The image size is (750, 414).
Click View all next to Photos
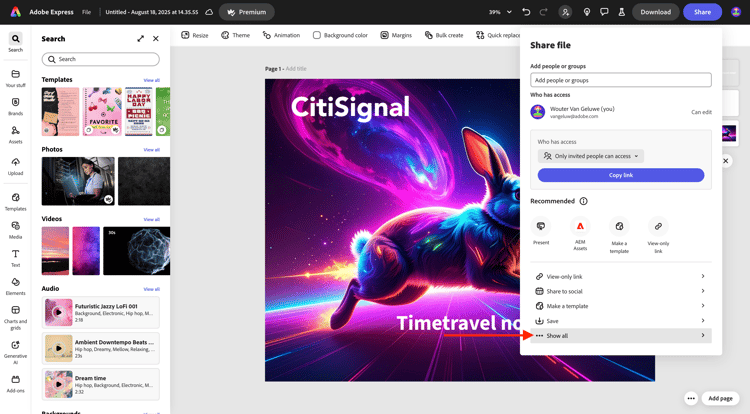[x=152, y=150]
